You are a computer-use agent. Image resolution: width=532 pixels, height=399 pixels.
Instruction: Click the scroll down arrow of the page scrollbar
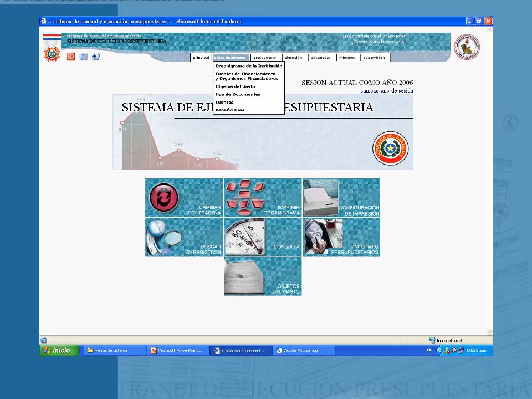click(x=489, y=332)
